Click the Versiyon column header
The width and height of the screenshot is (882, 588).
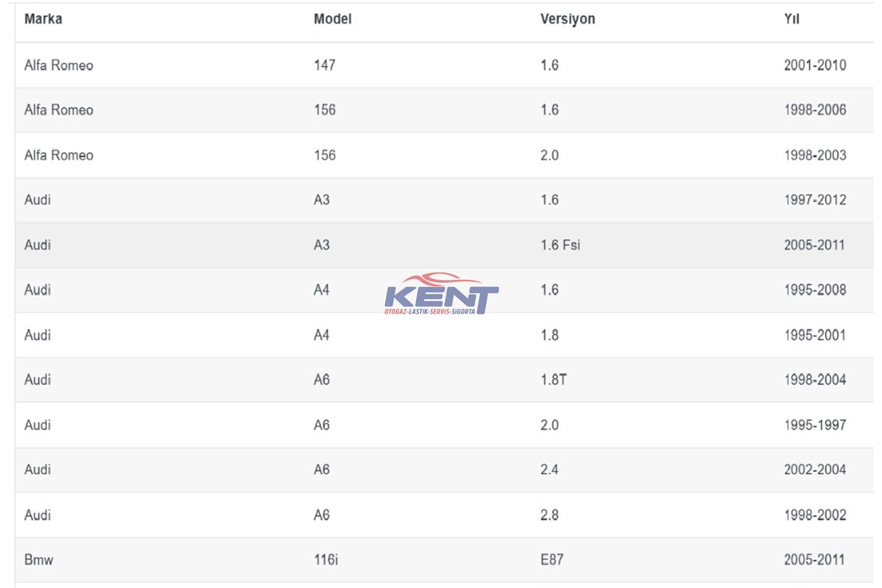tap(568, 19)
